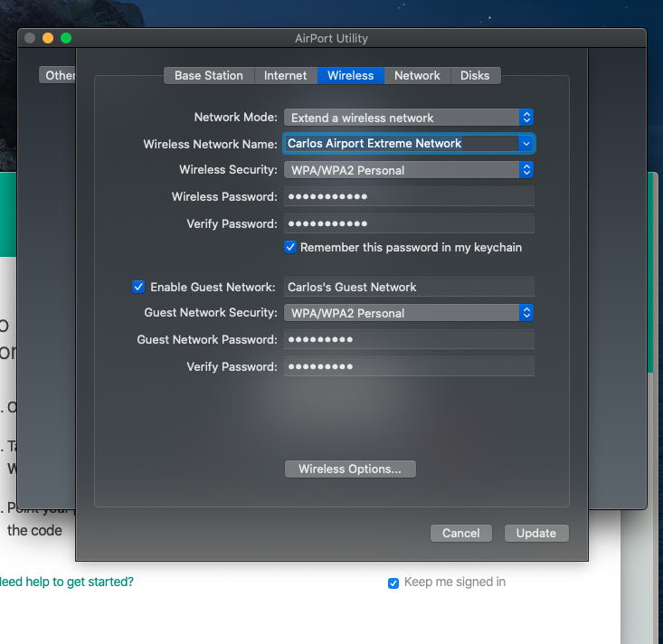
Task: Expand the Wireless Network Name combo arrow
Action: click(x=526, y=144)
